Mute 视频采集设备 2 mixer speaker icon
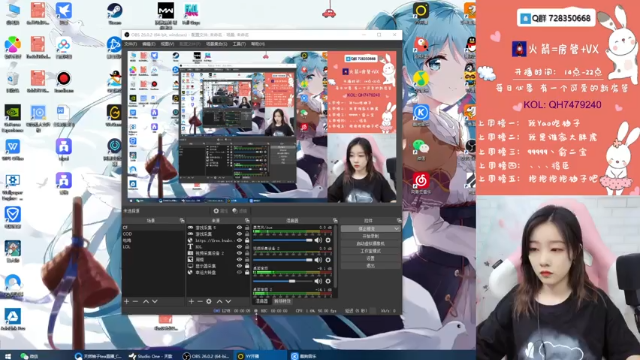 coord(318,260)
